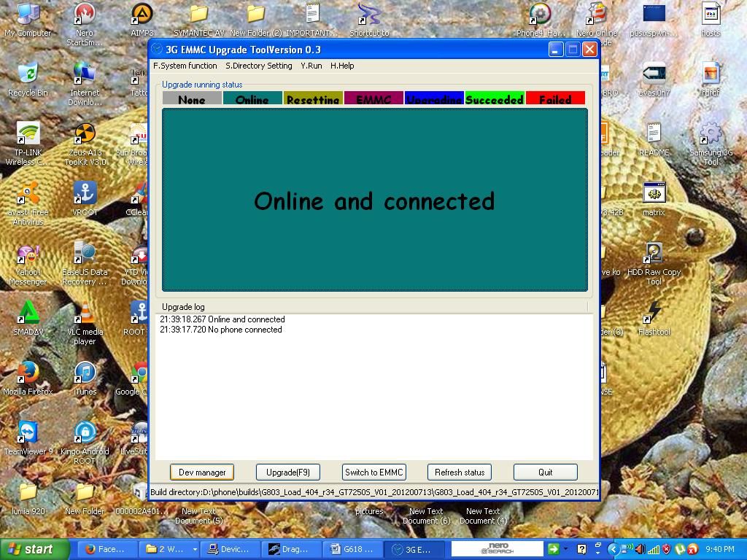Expand the grouped windows taskbar dropdown
Viewport: 747px width, 560px height.
click(x=195, y=549)
